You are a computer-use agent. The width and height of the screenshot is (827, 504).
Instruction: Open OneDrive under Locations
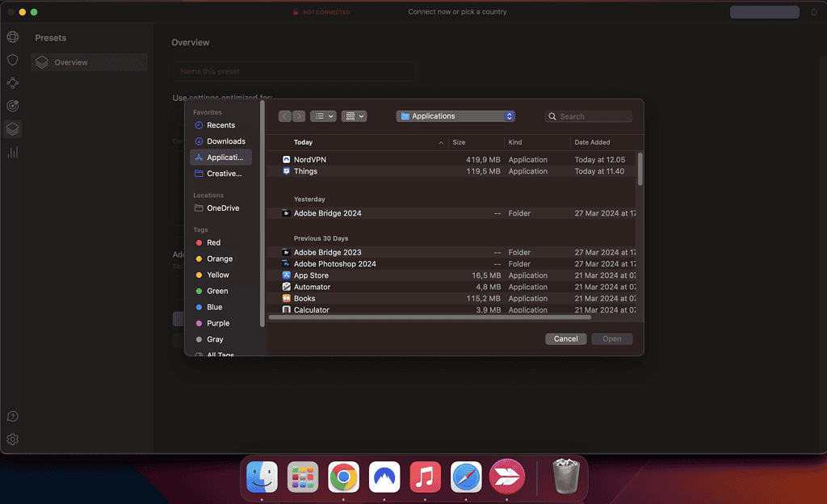[223, 208]
